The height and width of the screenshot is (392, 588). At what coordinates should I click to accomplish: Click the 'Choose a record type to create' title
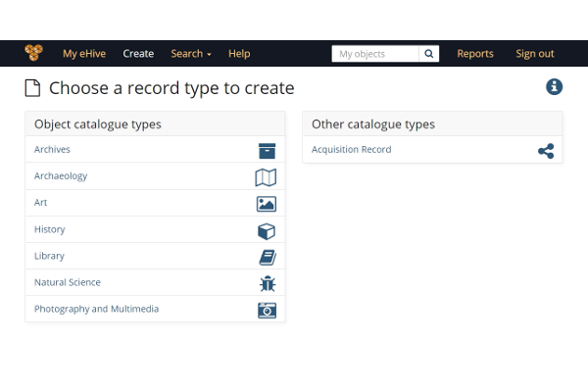(x=171, y=88)
